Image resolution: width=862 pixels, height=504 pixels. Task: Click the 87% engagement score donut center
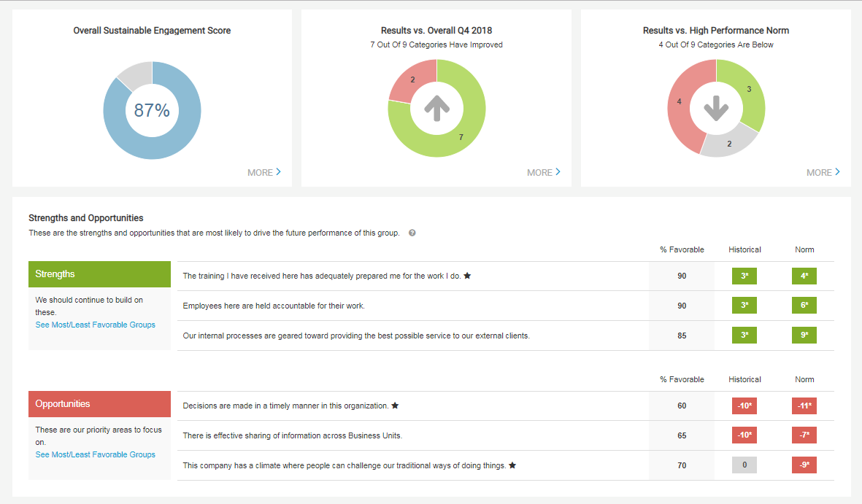point(152,110)
